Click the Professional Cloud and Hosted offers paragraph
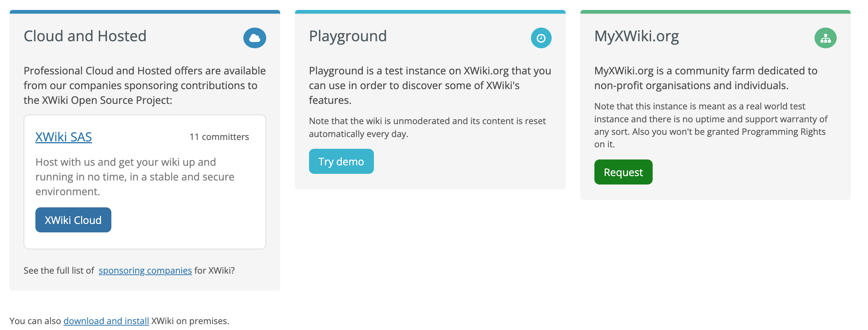Image resolution: width=868 pixels, height=330 pixels. [x=145, y=85]
